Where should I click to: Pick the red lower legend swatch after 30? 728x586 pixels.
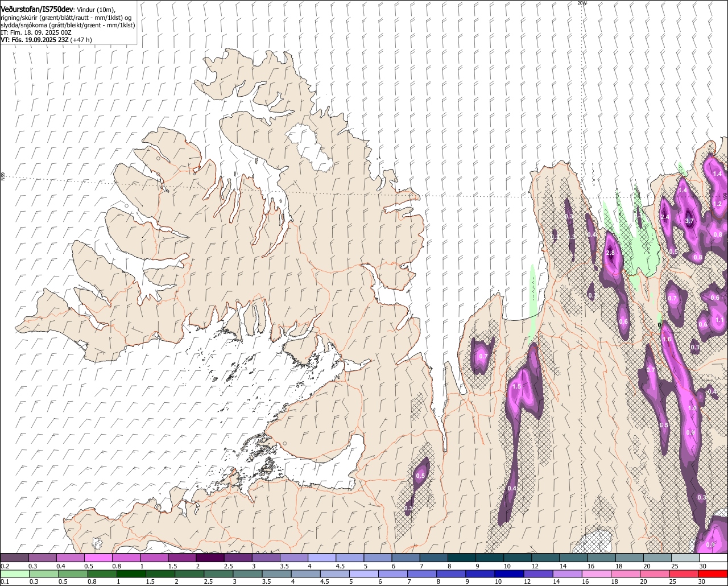713,573
